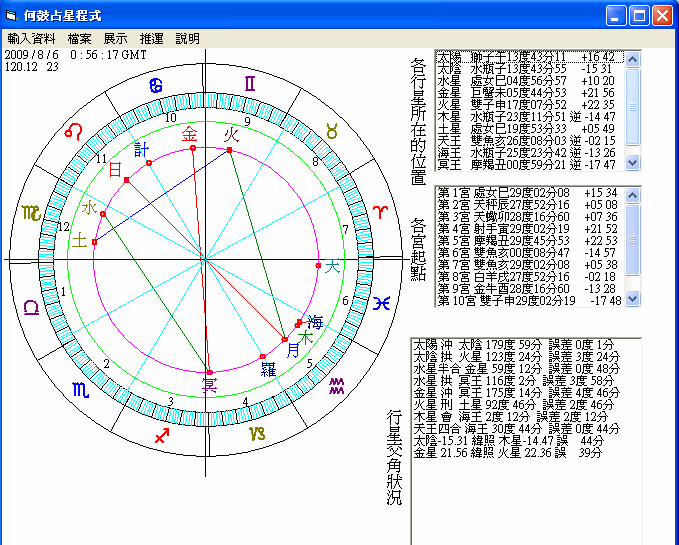Click the 金星 21.56 緯照 火星 aspect line

[508, 453]
